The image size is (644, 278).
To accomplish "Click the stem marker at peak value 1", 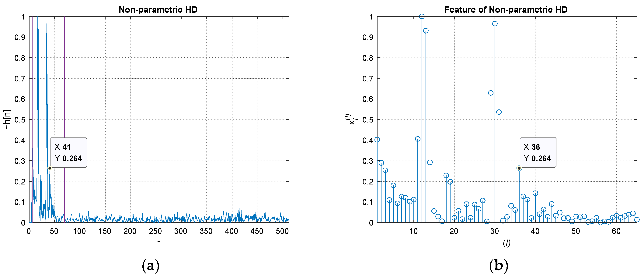I will point(422,17).
